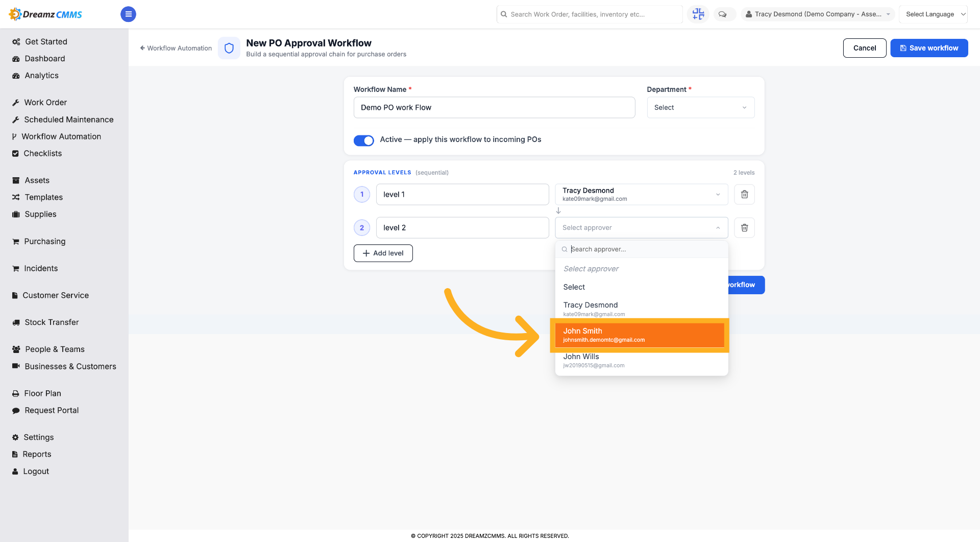Choose the Select option in approver list

(x=642, y=287)
